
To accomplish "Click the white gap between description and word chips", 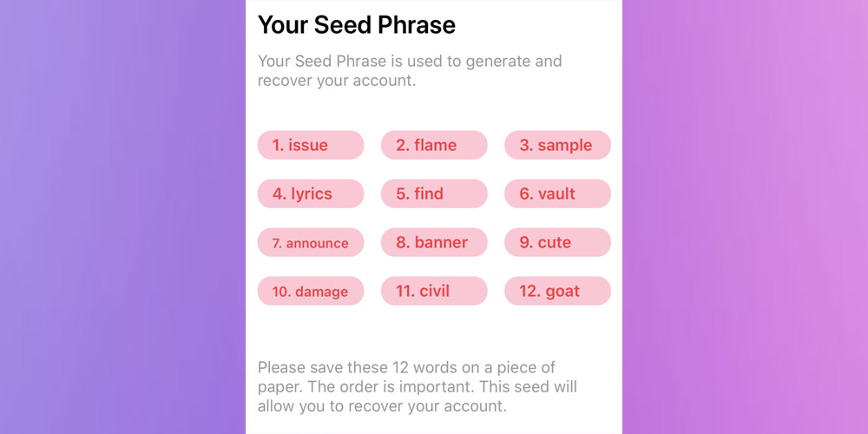I will (433, 109).
